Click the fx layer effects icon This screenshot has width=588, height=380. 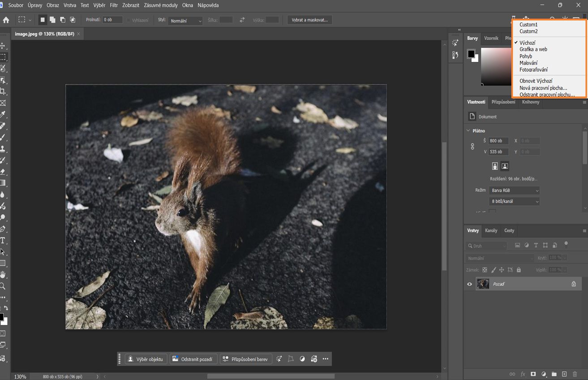(x=522, y=374)
